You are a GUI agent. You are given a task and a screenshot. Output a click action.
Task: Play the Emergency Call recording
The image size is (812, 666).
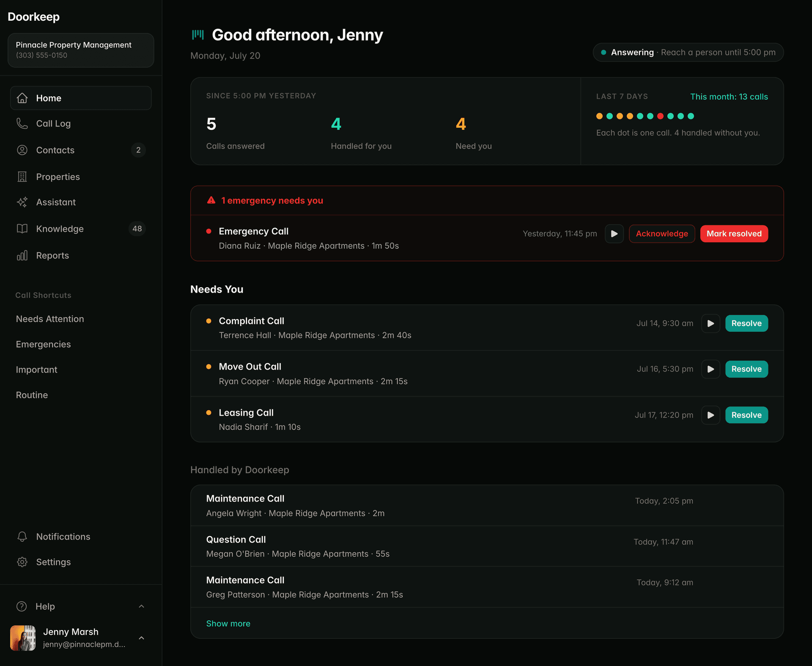[x=614, y=234]
